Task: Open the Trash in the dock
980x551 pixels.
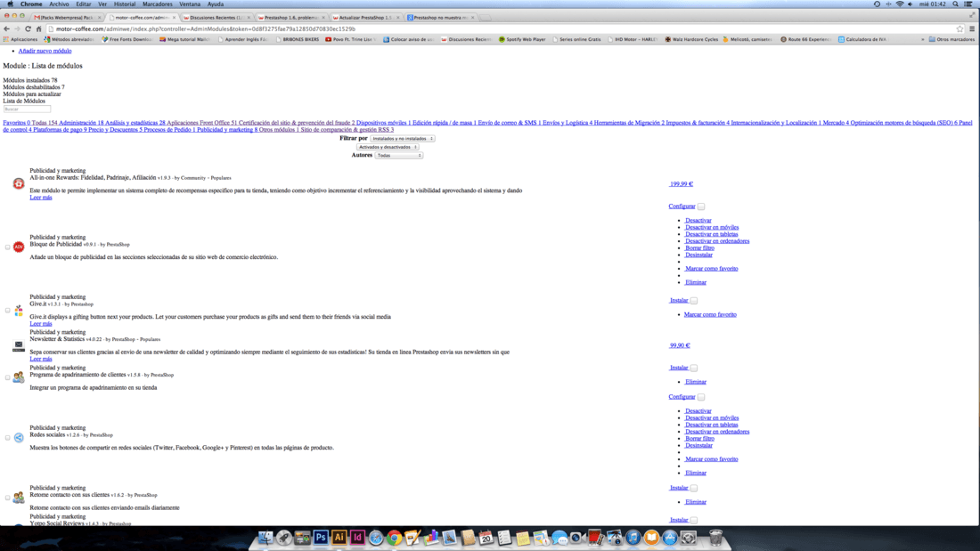Action: click(715, 538)
